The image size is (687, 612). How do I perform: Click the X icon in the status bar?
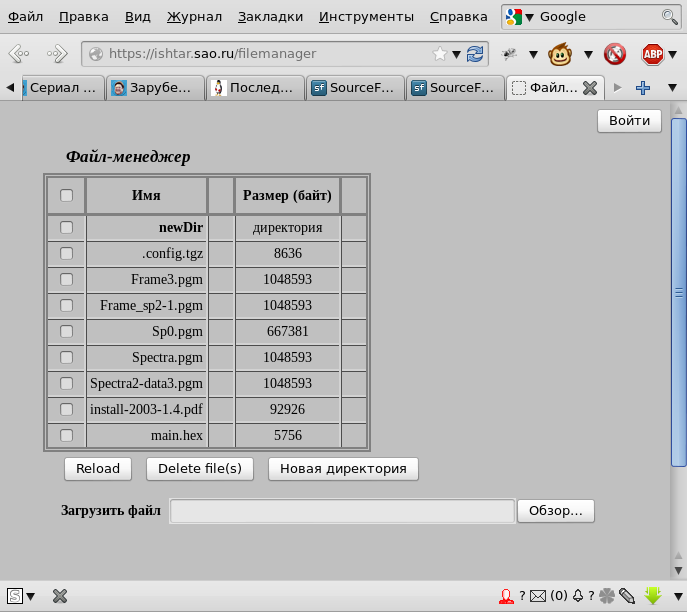point(60,596)
